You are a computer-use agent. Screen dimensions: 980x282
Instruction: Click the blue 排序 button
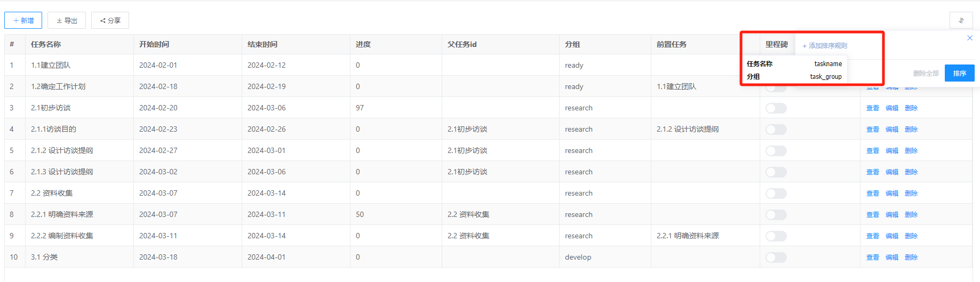[x=959, y=73]
